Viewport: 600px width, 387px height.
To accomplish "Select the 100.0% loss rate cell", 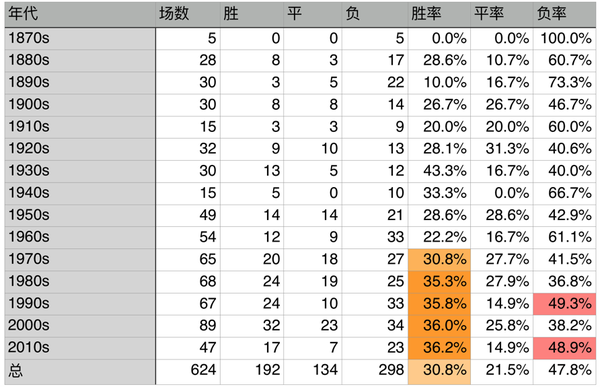I will 564,39.
